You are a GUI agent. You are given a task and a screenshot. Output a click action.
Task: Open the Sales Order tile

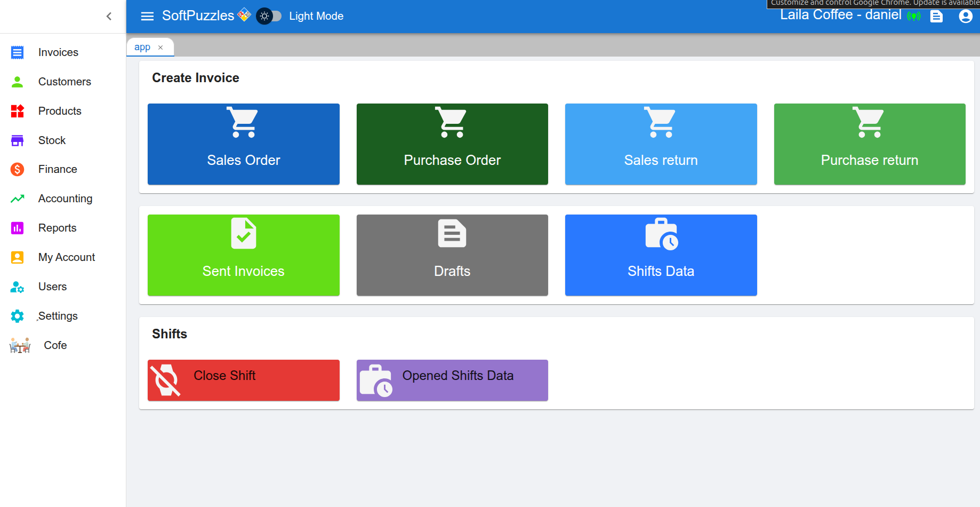tap(243, 144)
